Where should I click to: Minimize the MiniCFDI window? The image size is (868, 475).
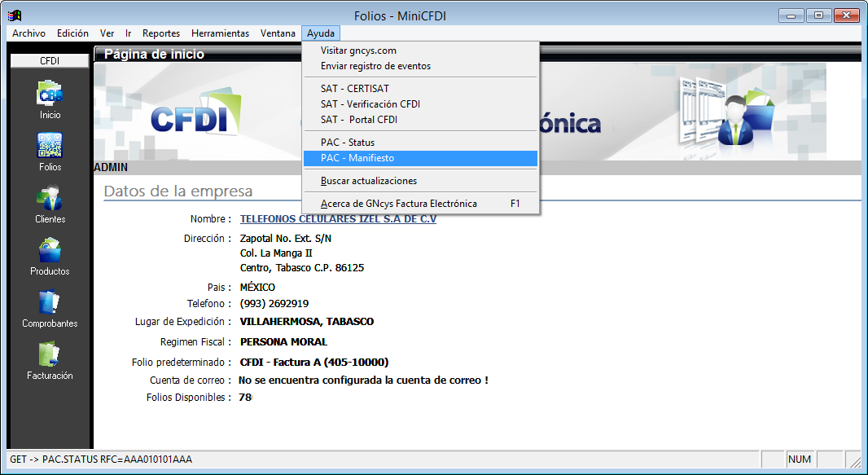click(791, 15)
